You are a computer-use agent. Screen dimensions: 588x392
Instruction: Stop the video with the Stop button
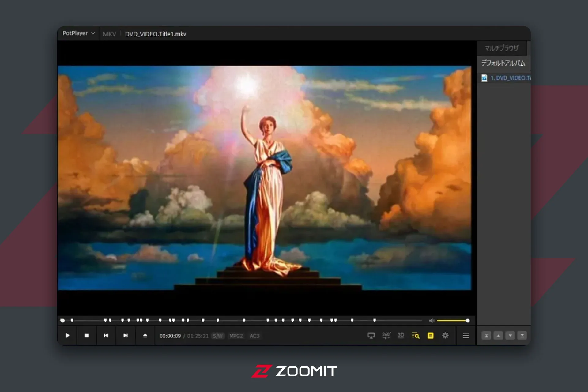[x=86, y=335]
